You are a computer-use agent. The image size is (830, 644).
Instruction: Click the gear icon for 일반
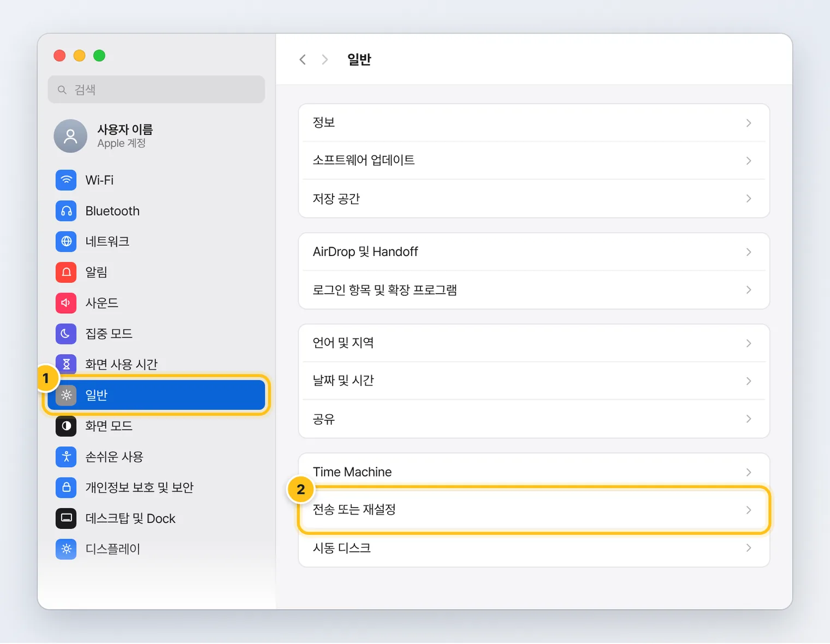coord(66,395)
